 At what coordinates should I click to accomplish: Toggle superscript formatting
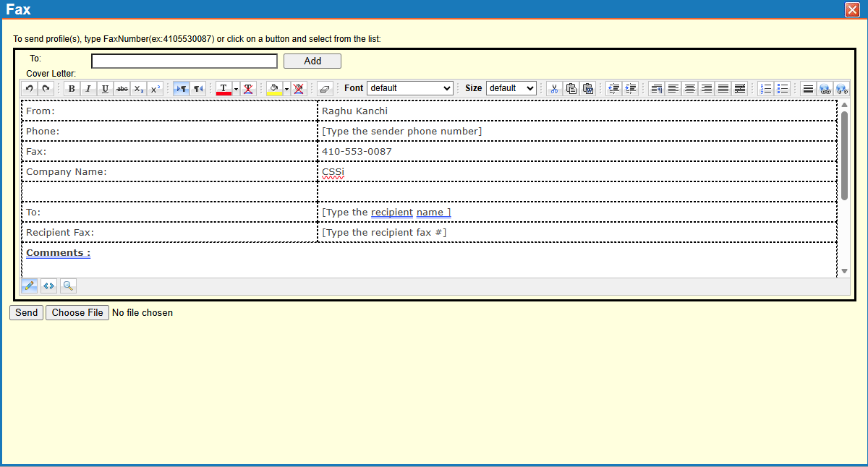[156, 88]
